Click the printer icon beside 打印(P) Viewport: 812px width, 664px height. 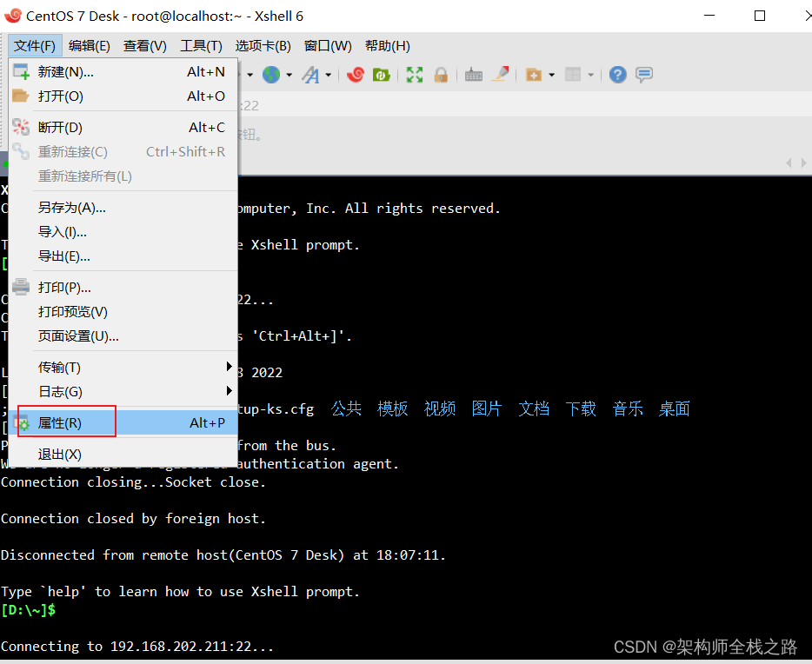tap(21, 287)
